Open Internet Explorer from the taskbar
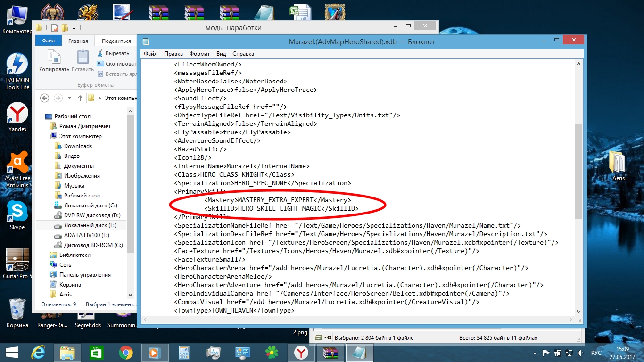Image resolution: width=644 pixels, height=362 pixels. (x=38, y=353)
